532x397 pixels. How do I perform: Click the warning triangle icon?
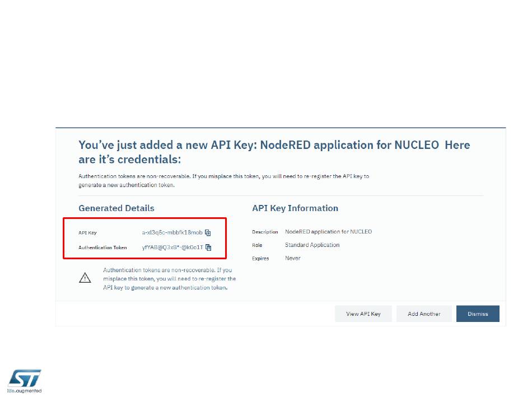pyautogui.click(x=85, y=278)
